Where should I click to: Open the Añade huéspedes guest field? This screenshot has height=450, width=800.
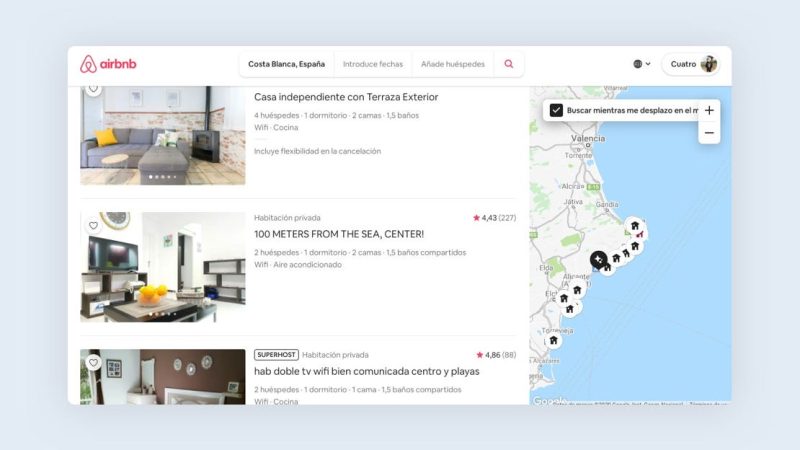(453, 64)
